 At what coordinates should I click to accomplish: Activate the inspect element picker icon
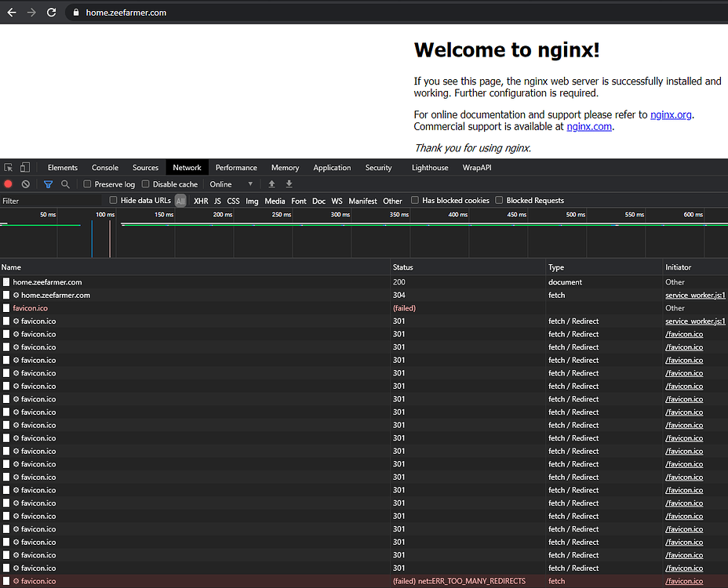click(x=9, y=168)
